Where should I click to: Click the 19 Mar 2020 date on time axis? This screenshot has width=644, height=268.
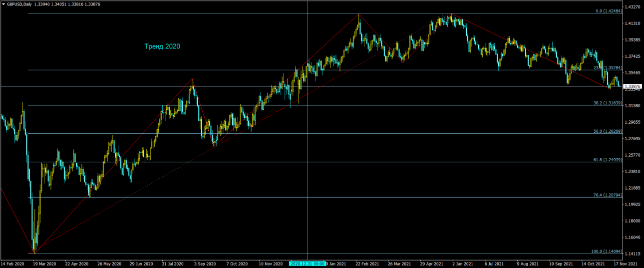pyautogui.click(x=44, y=264)
